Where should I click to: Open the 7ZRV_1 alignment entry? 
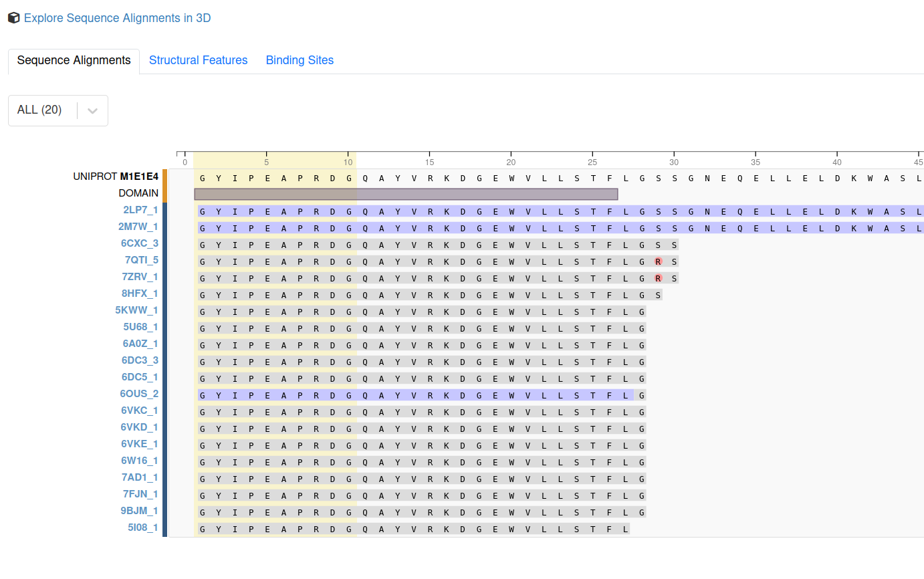click(x=140, y=277)
